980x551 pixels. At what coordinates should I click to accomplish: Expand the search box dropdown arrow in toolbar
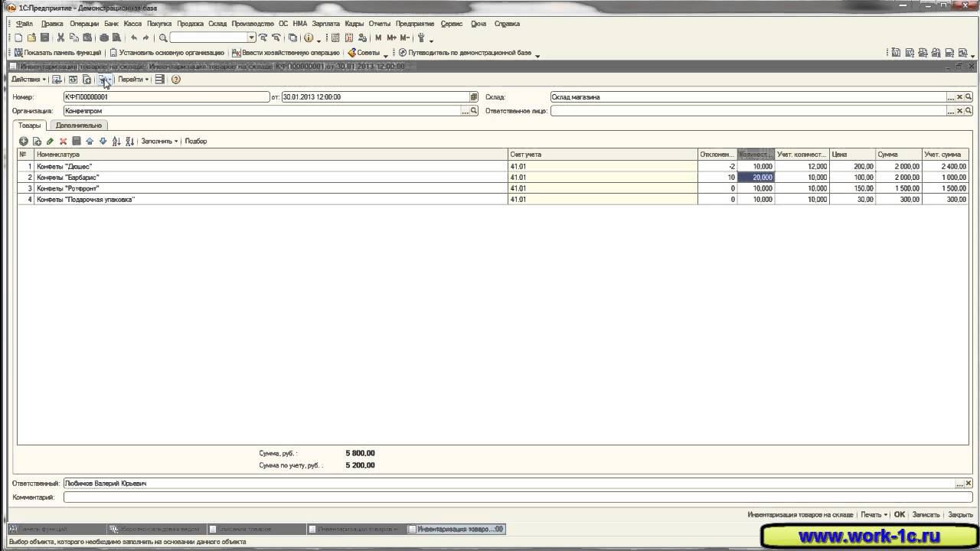pyautogui.click(x=251, y=37)
